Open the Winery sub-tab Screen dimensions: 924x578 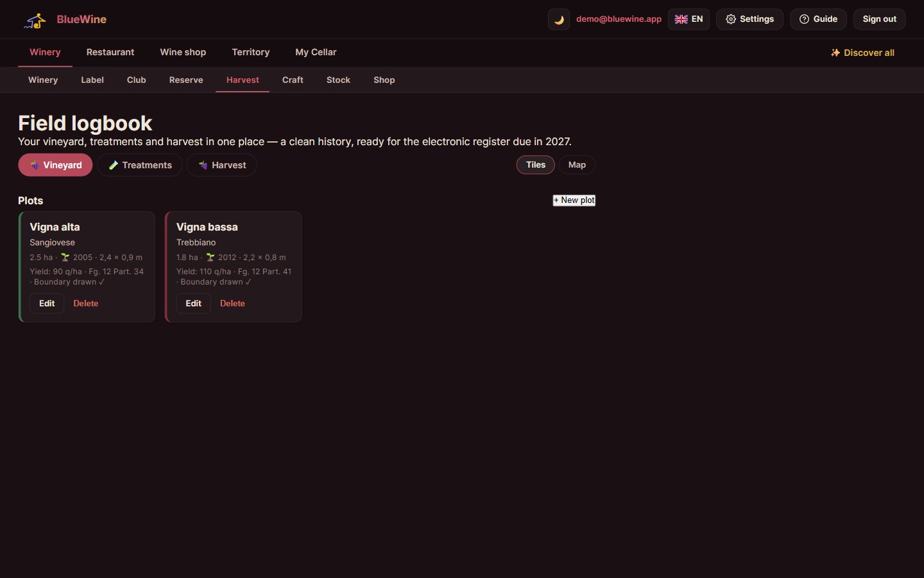43,80
